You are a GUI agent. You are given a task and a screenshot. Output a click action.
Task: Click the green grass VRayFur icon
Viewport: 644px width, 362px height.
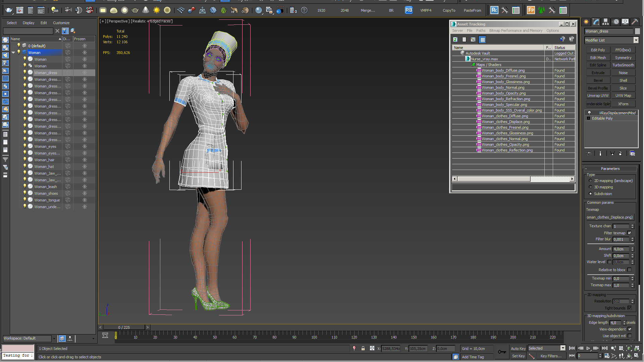[224, 10]
